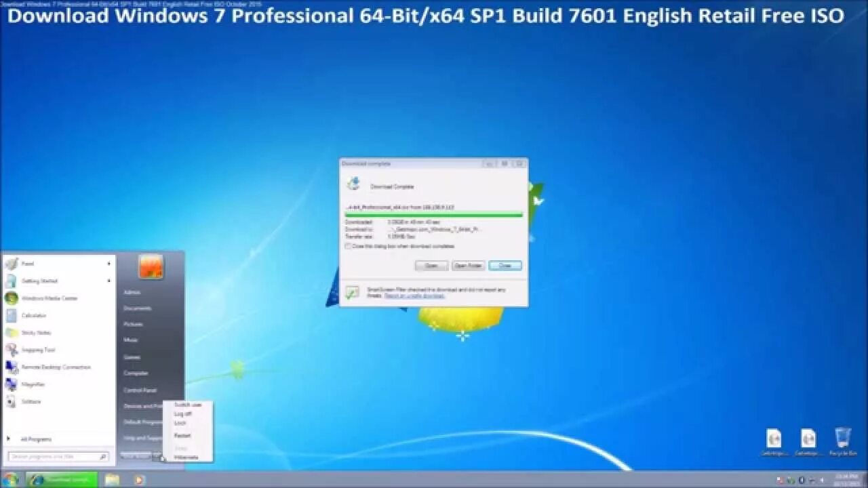Expand the Getting Started submenu arrow

pos(109,281)
